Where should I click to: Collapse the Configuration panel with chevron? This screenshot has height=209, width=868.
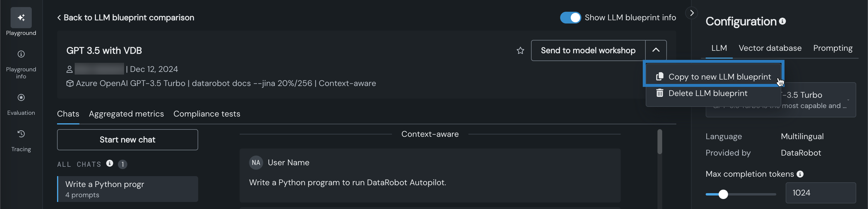[692, 13]
